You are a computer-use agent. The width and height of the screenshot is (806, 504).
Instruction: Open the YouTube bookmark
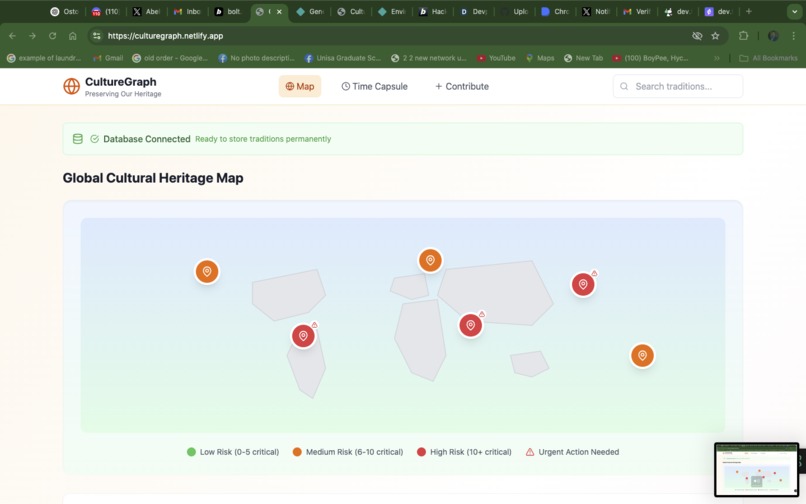click(497, 58)
